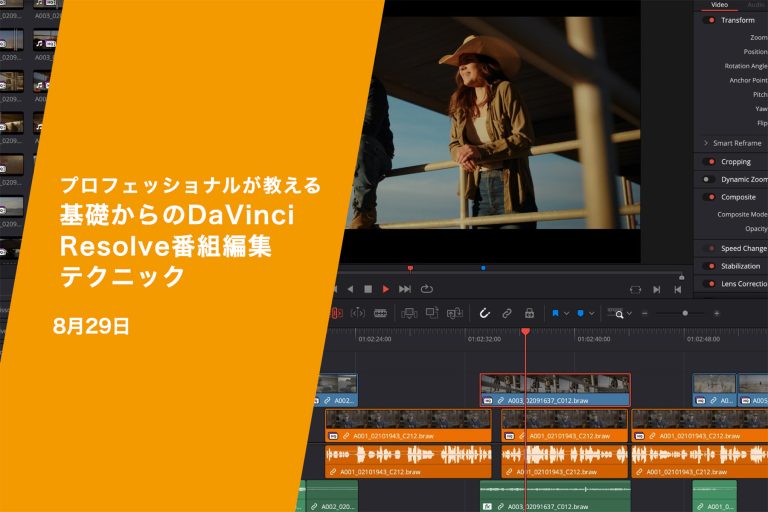
Task: Open the Marker color dropdown arrow
Action: coord(592,314)
